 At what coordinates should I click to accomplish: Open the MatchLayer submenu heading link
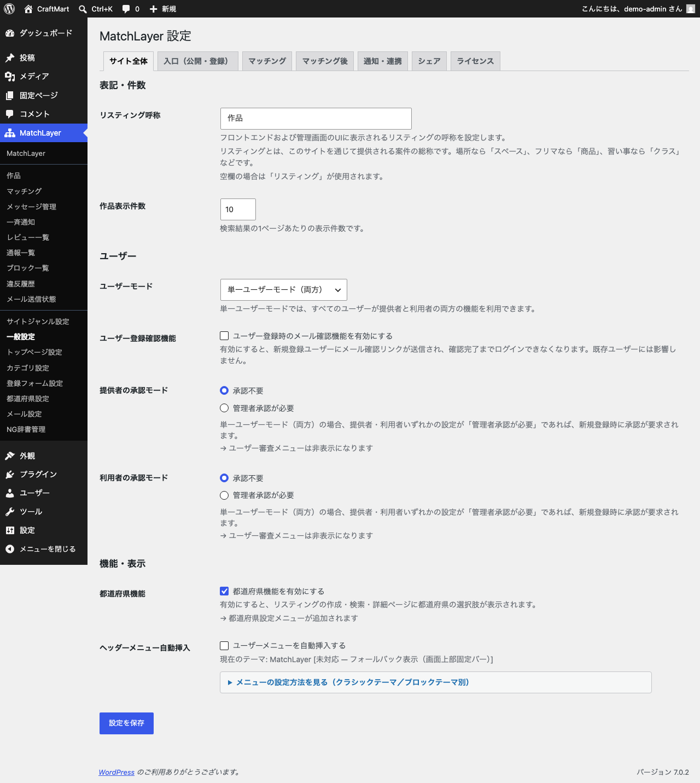[x=44, y=154]
